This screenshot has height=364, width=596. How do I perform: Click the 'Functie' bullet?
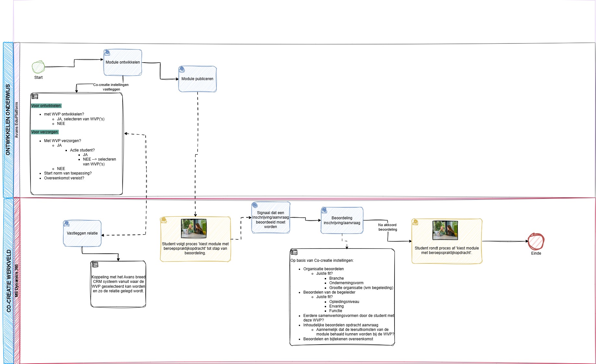coord(335,311)
